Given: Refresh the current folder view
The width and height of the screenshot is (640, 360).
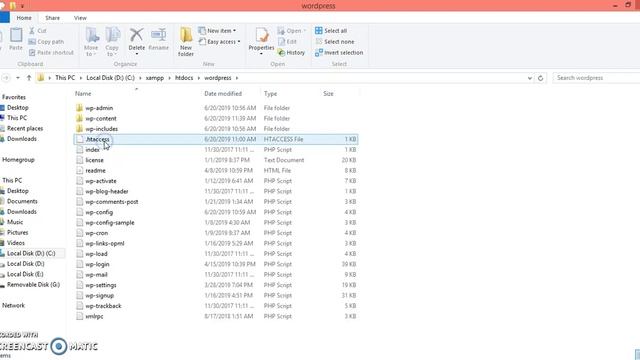Looking at the screenshot, I should (540, 78).
